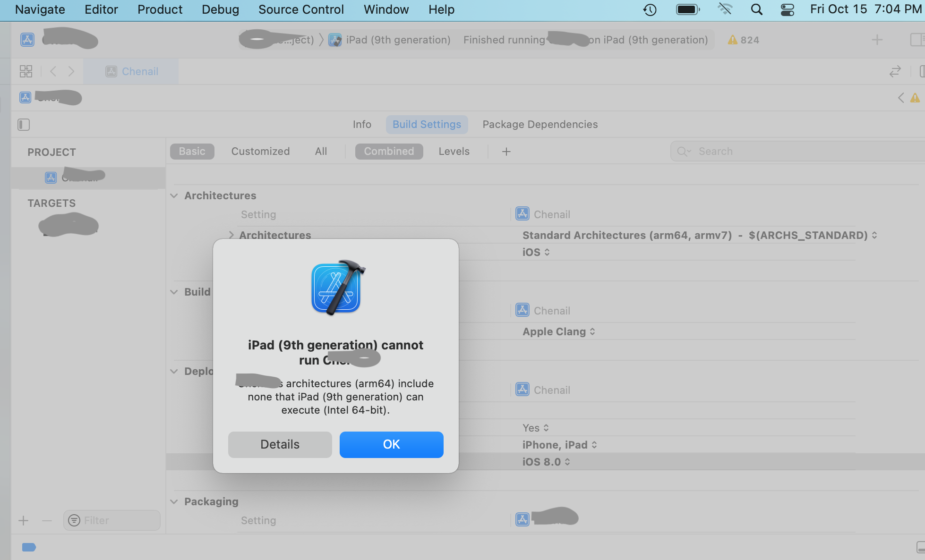Click the Xcode project icon in toolbar
Viewport: 925px width, 560px height.
(x=27, y=39)
